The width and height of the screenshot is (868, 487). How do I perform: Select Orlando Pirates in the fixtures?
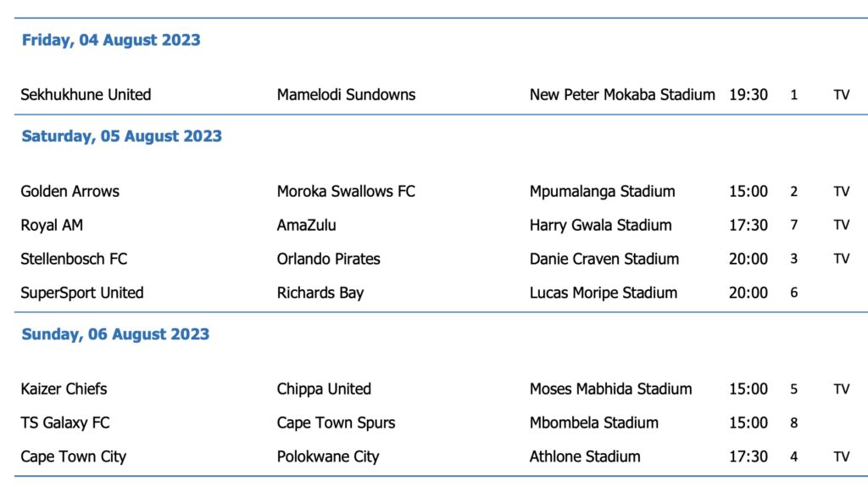tap(328, 259)
